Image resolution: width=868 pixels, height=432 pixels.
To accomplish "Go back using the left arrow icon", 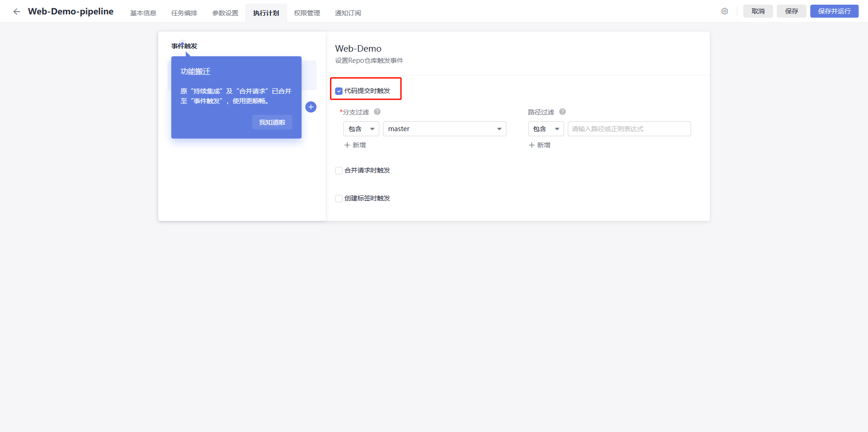I will [17, 12].
